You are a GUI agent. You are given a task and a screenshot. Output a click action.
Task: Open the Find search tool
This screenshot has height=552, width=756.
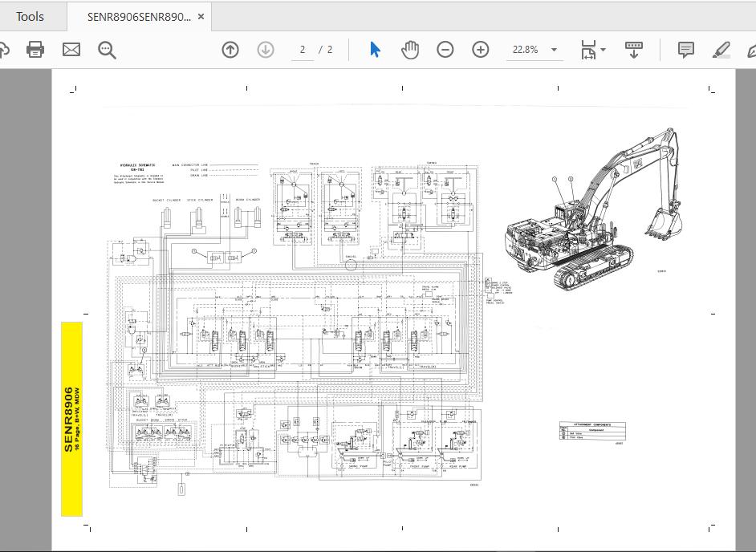pos(107,49)
